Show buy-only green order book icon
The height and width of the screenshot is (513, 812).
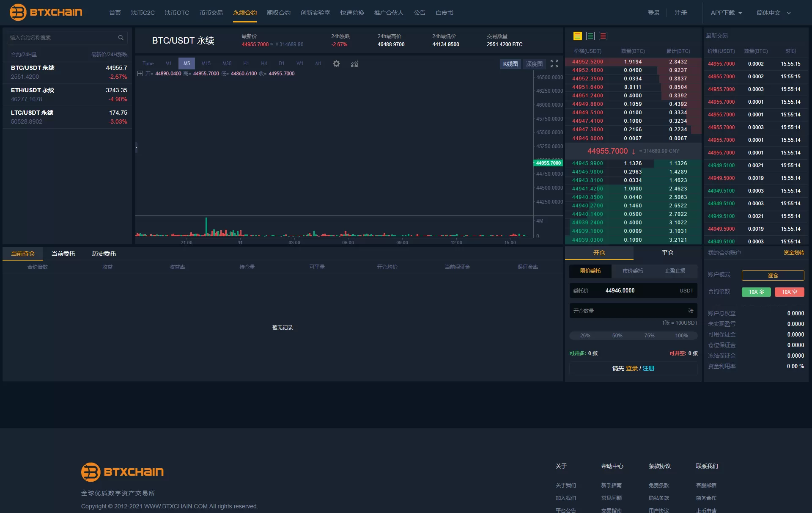[590, 36]
